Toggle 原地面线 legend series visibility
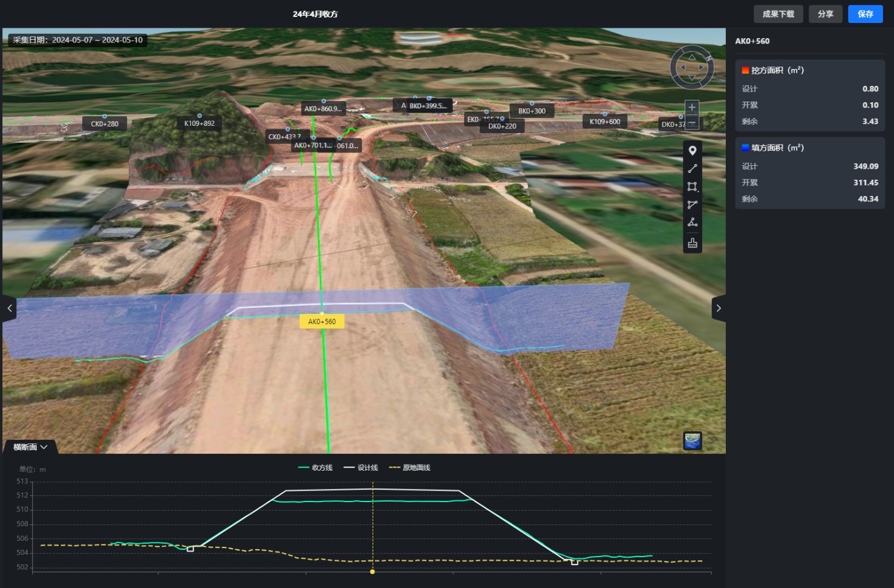This screenshot has height=588, width=894. pyautogui.click(x=409, y=468)
